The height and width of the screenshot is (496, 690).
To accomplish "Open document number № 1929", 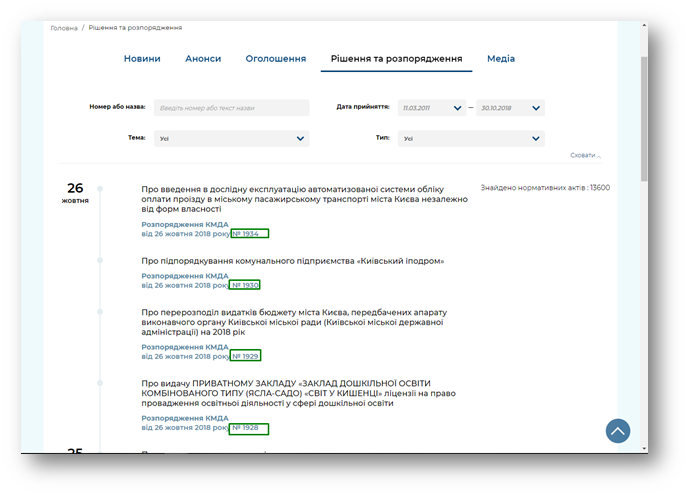I will (x=245, y=356).
